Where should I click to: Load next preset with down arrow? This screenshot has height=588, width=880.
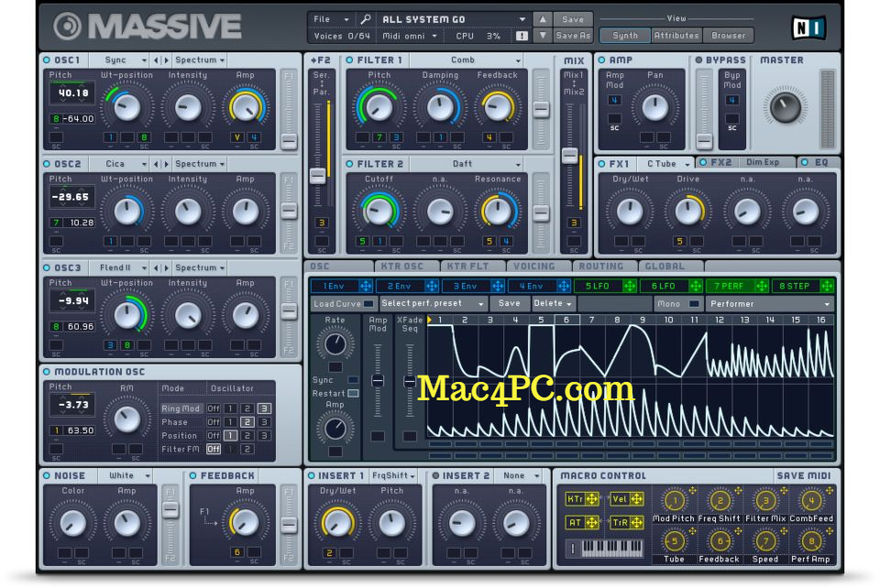543,36
